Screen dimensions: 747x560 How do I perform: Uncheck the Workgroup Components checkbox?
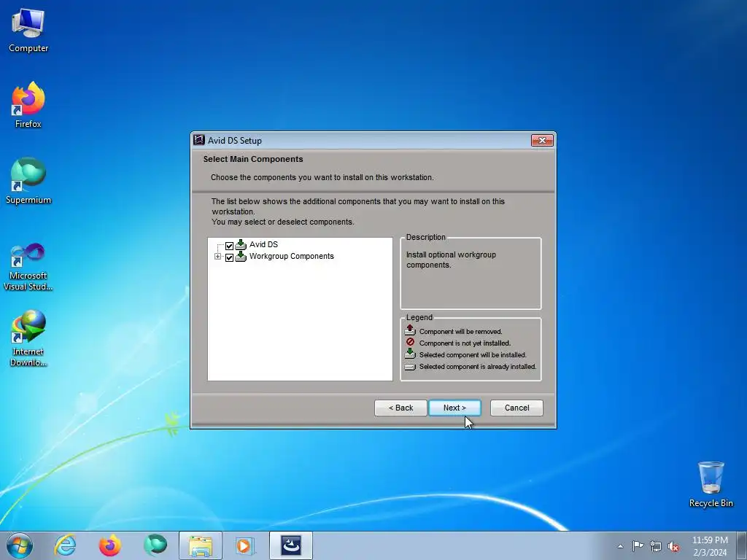click(x=229, y=257)
